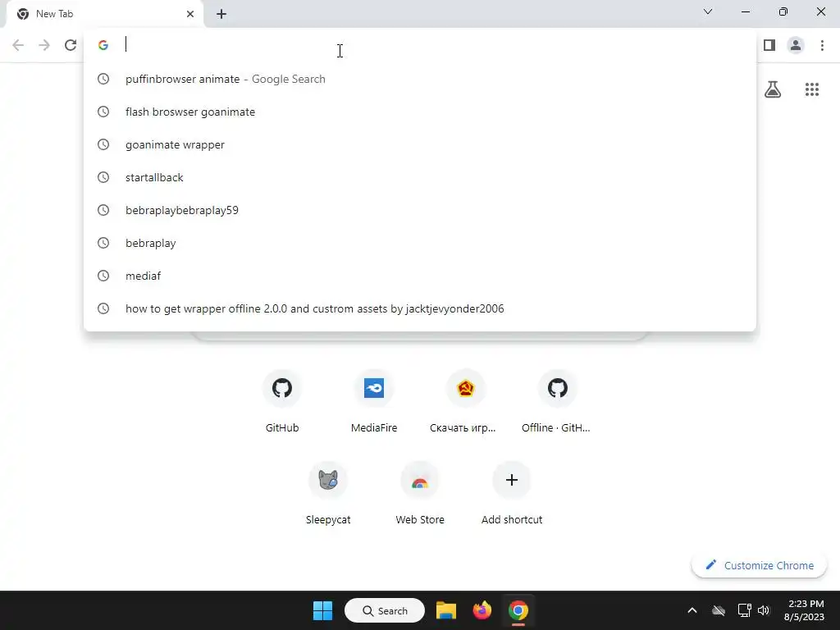This screenshot has height=630, width=840.
Task: Expand the tab search chevron
Action: [708, 11]
